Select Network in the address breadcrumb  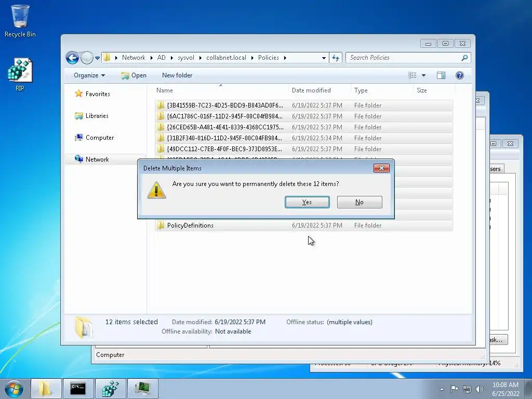coord(134,58)
